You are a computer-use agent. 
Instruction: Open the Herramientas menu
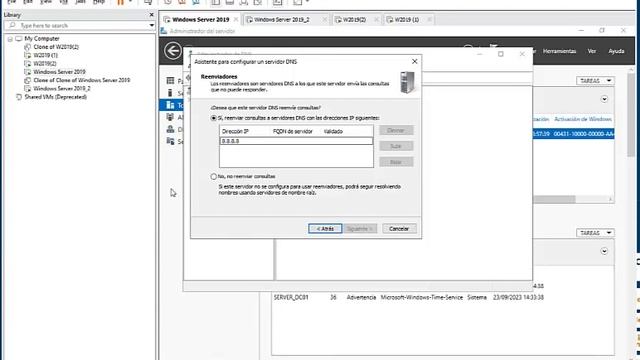559,51
